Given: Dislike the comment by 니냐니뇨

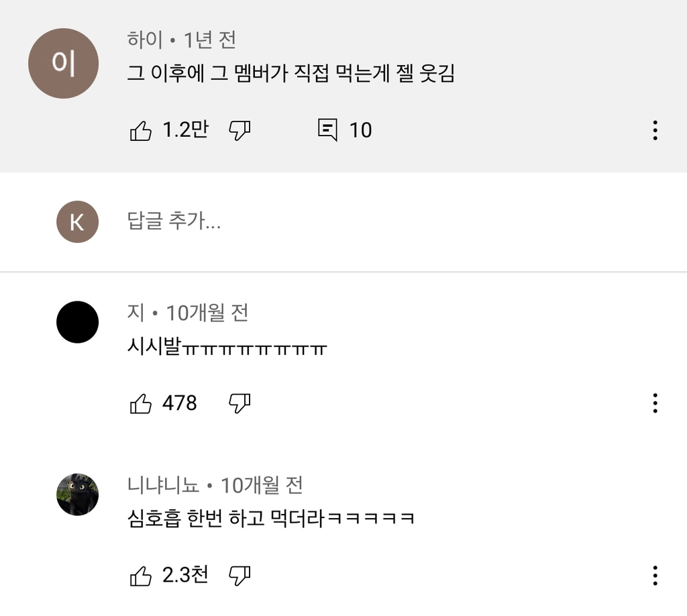Looking at the screenshot, I should pos(240,576).
